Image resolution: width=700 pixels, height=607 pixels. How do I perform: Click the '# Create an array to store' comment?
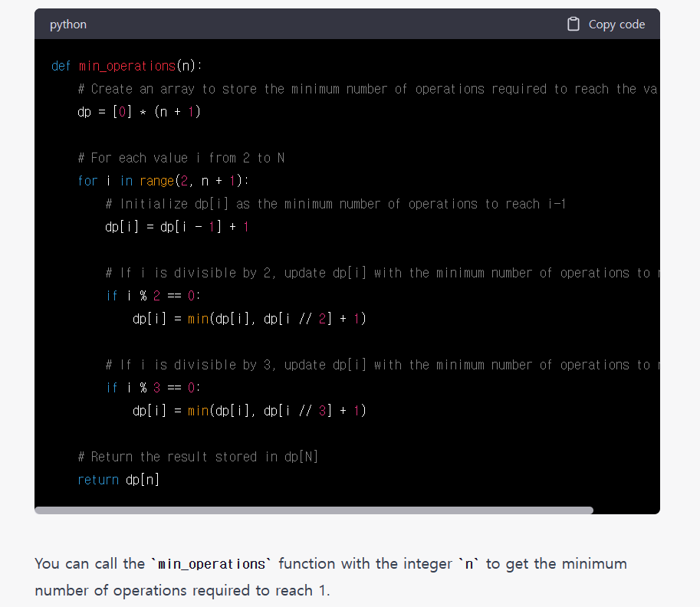(x=368, y=89)
